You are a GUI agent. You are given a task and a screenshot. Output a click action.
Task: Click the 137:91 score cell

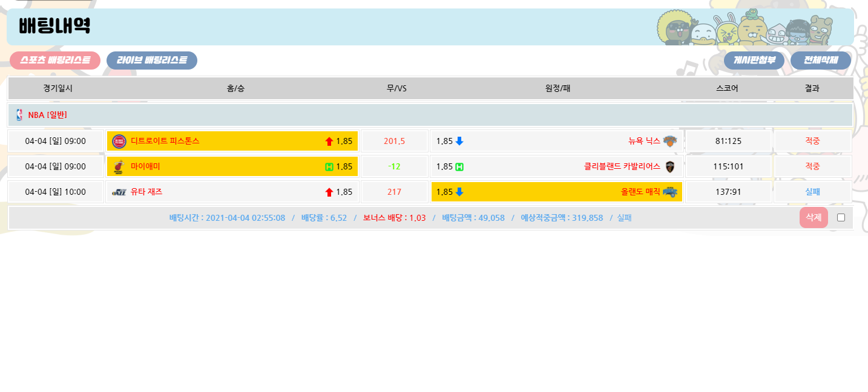(728, 192)
